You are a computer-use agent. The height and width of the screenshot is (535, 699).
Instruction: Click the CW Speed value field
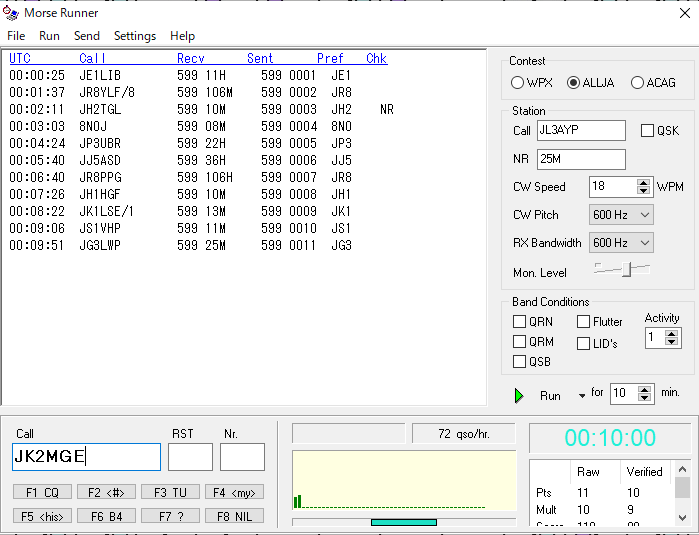coord(613,187)
